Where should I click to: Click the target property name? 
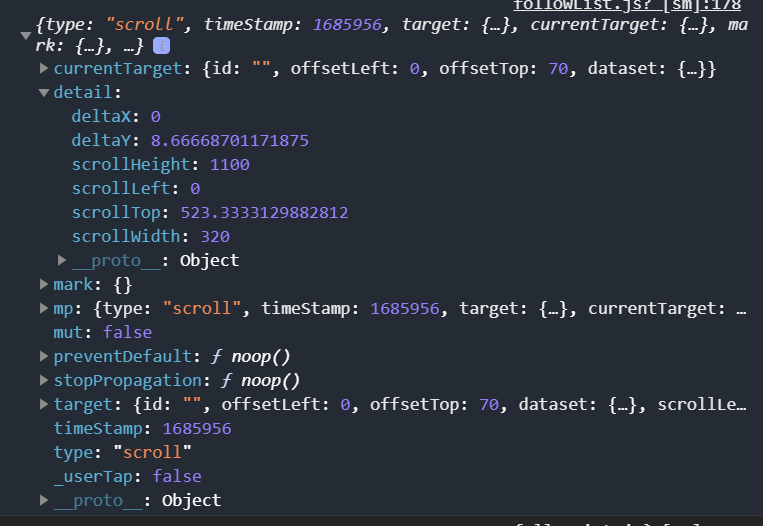click(x=83, y=404)
